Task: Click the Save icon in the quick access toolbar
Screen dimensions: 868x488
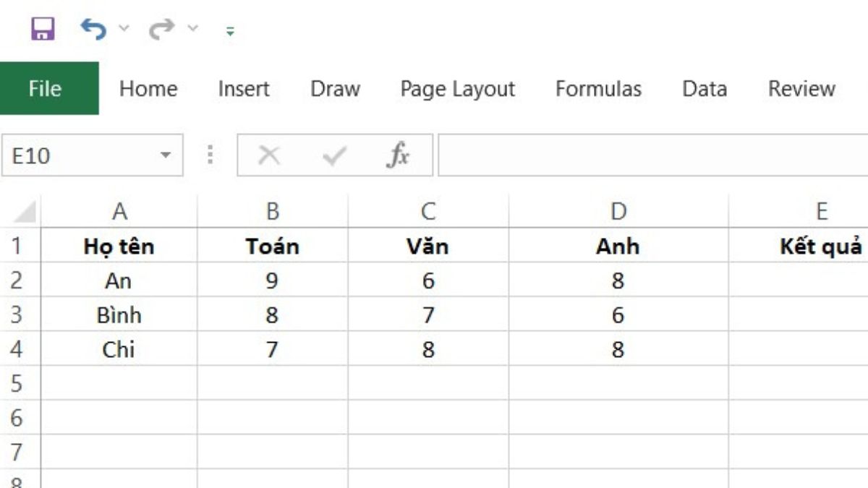Action: (43, 30)
